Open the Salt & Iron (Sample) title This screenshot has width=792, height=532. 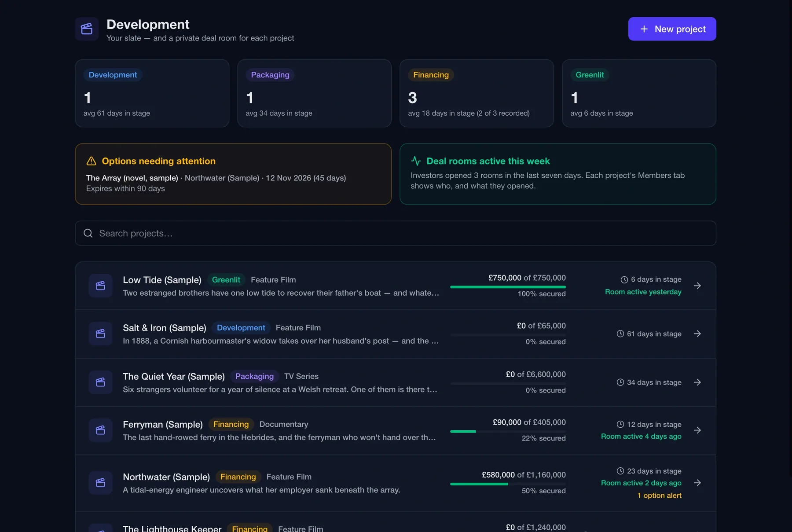point(165,328)
